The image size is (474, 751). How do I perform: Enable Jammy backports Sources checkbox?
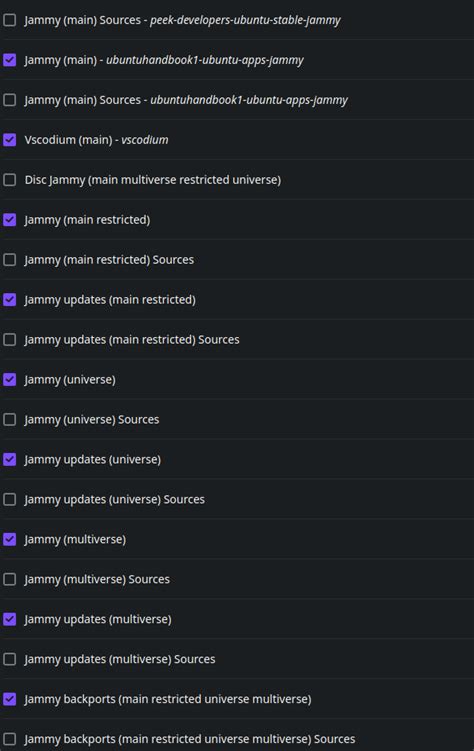coord(10,739)
